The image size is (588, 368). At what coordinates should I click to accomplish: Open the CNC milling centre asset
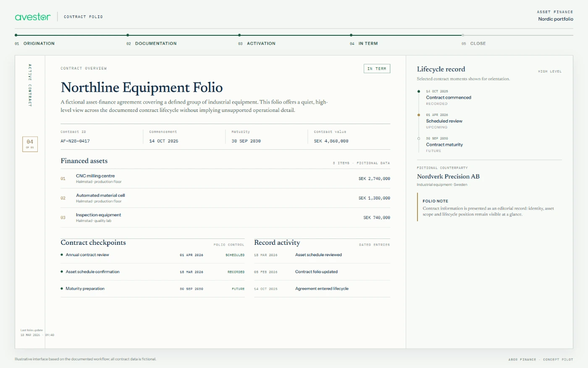[x=225, y=179]
